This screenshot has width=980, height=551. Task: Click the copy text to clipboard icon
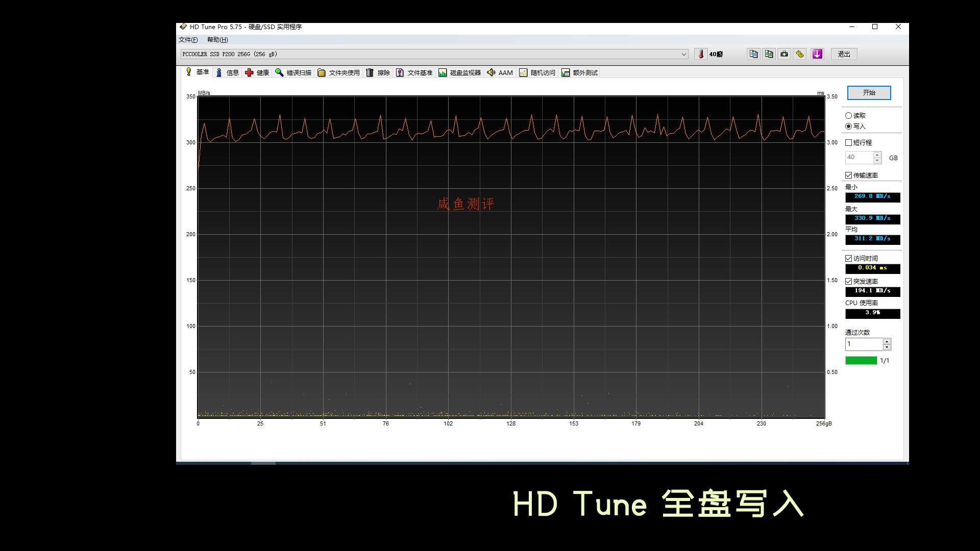[x=753, y=54]
